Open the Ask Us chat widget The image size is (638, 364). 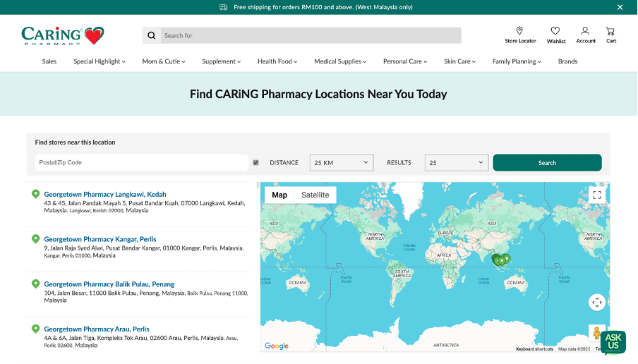point(613,341)
